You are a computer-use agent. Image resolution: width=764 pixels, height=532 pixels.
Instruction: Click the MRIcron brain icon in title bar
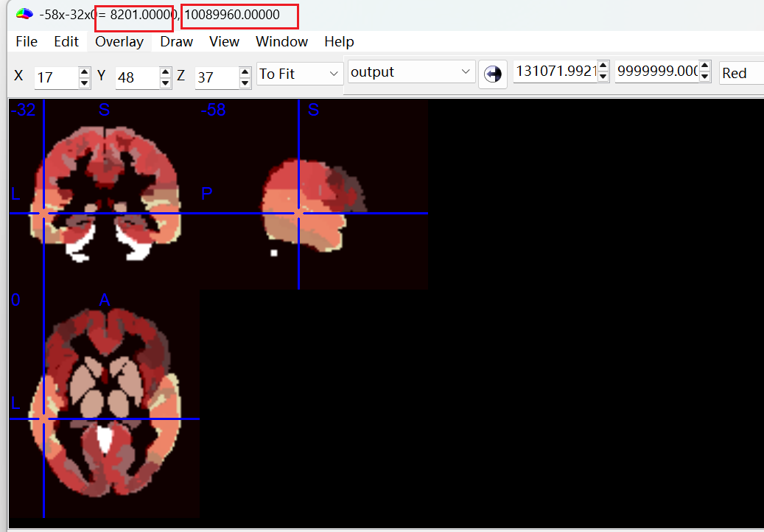[24, 14]
